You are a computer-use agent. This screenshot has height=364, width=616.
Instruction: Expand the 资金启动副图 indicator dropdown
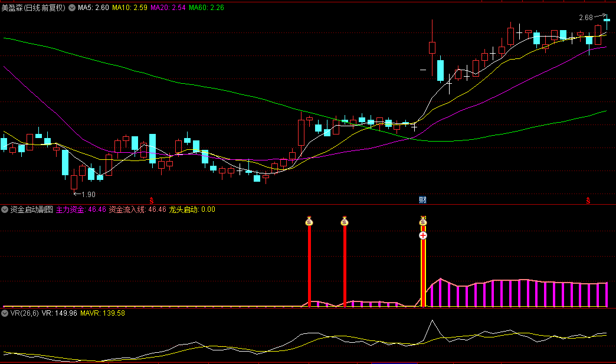(x=5, y=209)
